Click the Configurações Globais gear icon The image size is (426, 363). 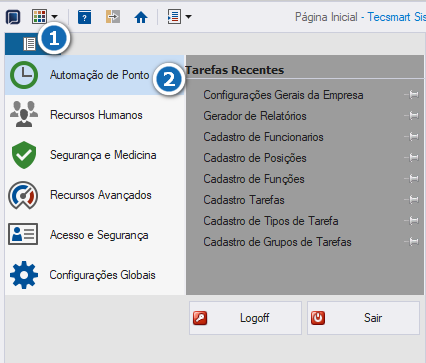pyautogui.click(x=24, y=275)
